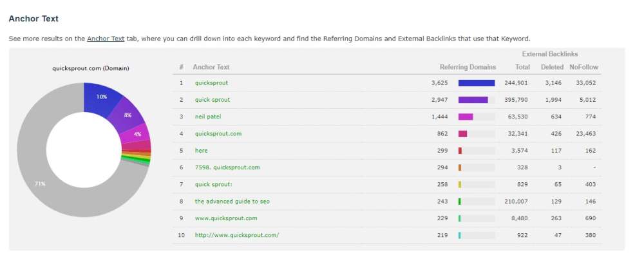
Task: Select the 8,480 total backlinks value
Action: click(x=520, y=218)
